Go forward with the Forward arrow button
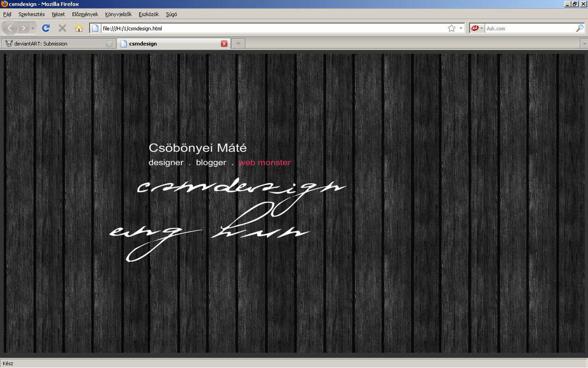This screenshot has width=588, height=368. point(23,28)
